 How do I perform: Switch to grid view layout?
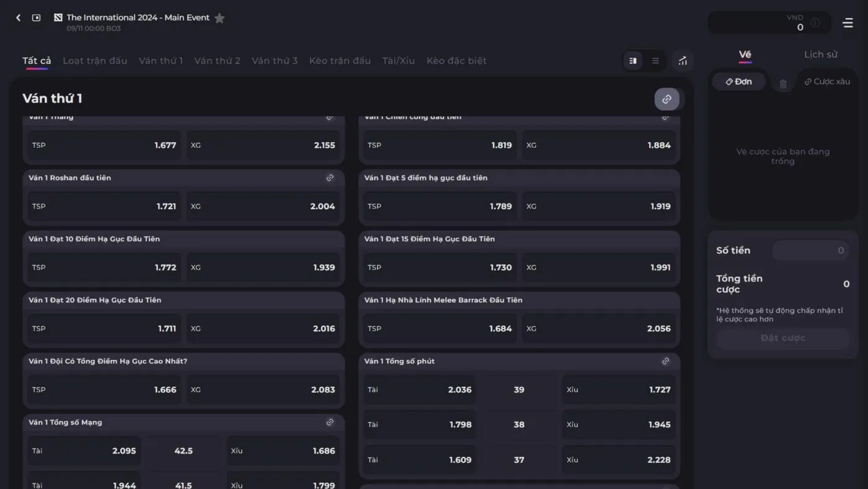pyautogui.click(x=633, y=60)
